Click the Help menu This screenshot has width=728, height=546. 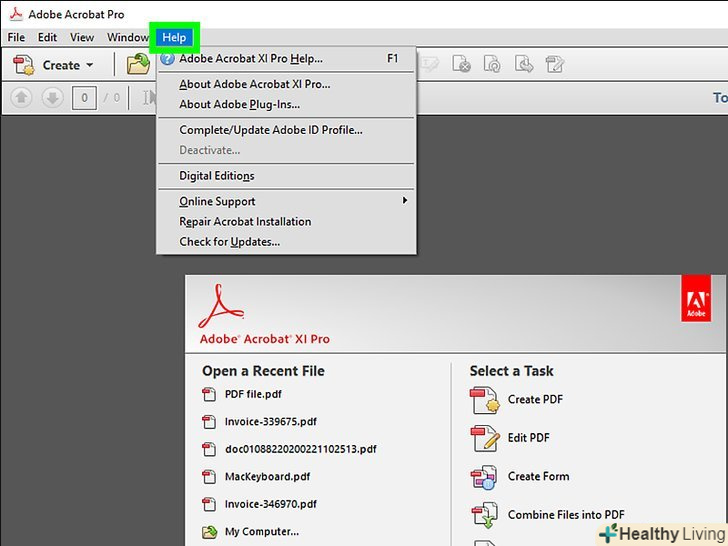[174, 37]
